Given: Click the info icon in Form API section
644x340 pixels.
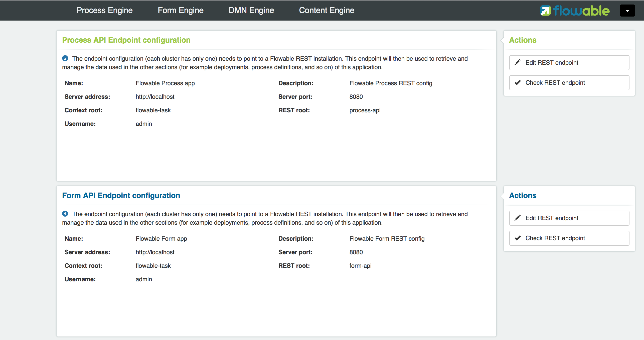Looking at the screenshot, I should click(x=65, y=214).
